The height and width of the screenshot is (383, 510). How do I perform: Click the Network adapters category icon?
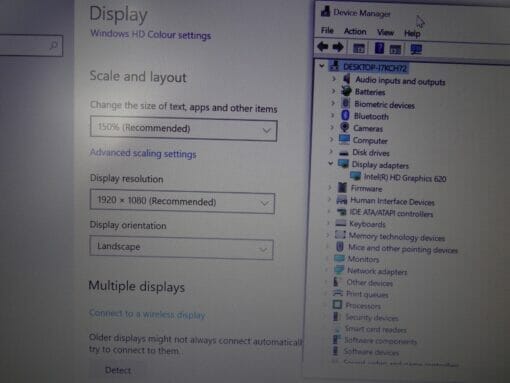tap(339, 270)
